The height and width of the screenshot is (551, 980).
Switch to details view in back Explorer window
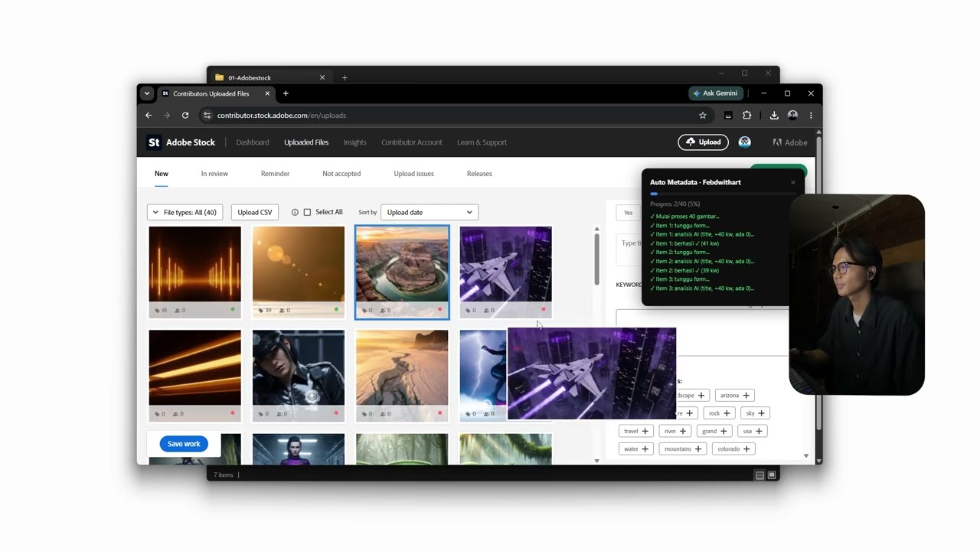click(759, 475)
